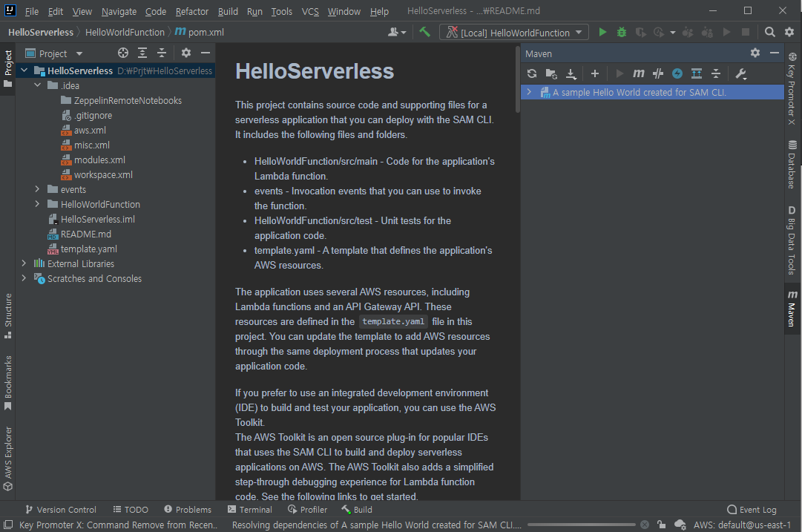
Task: Click AWS connection default@us-east-1 status
Action: pyautogui.click(x=742, y=525)
